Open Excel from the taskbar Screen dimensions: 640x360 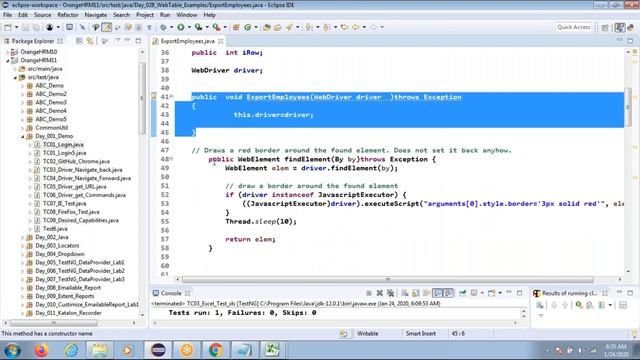tap(272, 350)
